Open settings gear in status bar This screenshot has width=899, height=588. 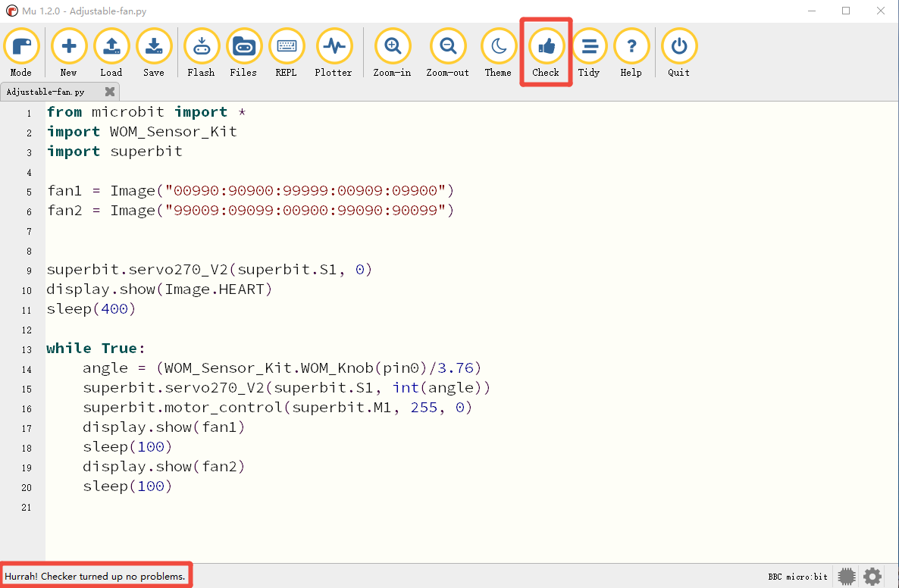(872, 576)
